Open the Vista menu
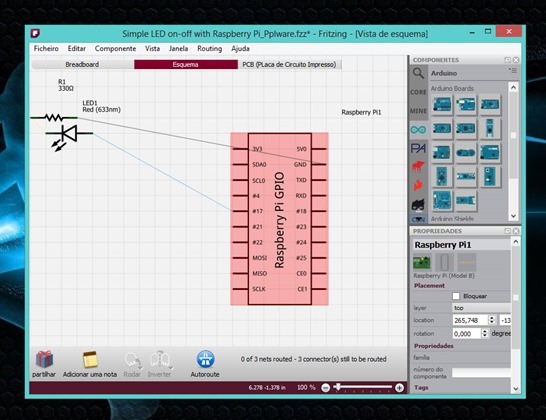Screen dimensions: 546x420 [153, 48]
